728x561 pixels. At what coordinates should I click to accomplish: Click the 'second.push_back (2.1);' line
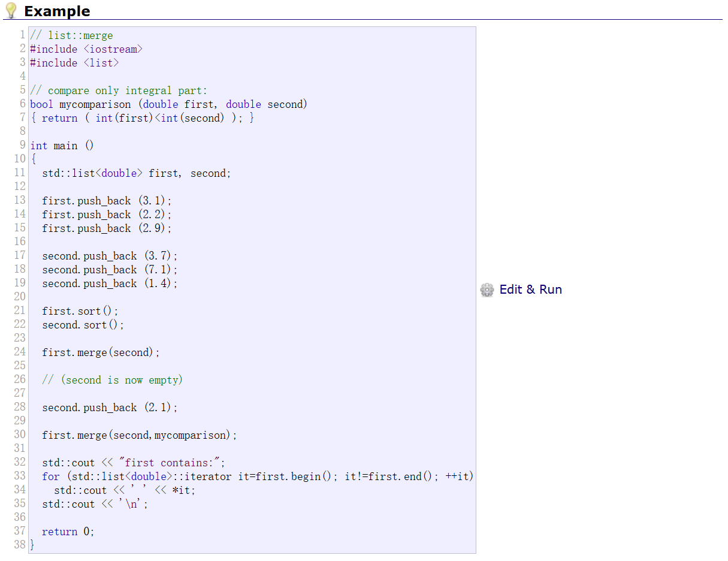(110, 408)
